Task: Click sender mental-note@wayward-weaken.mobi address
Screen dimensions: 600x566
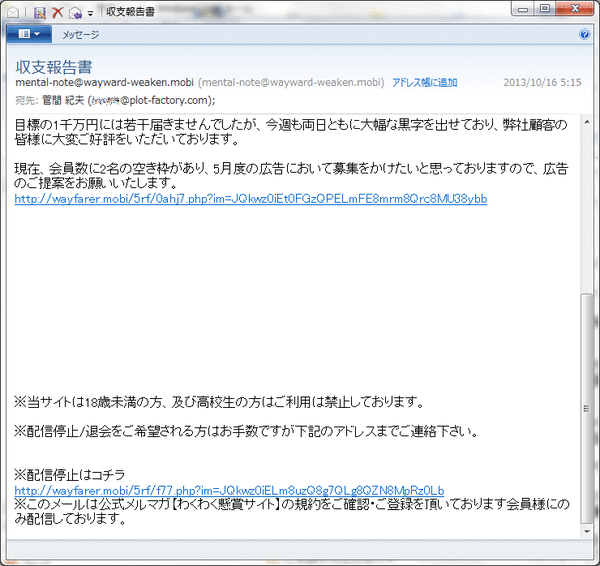Action: coord(104,82)
